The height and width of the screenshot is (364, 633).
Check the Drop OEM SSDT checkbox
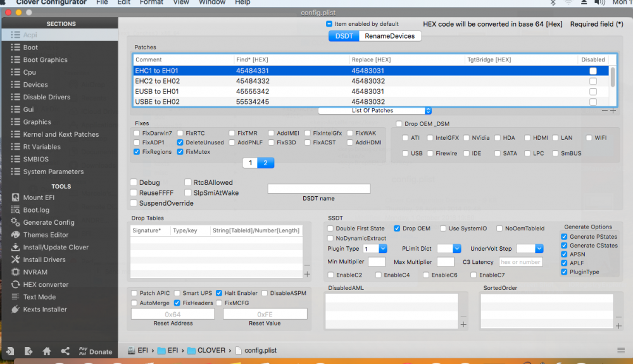(397, 229)
